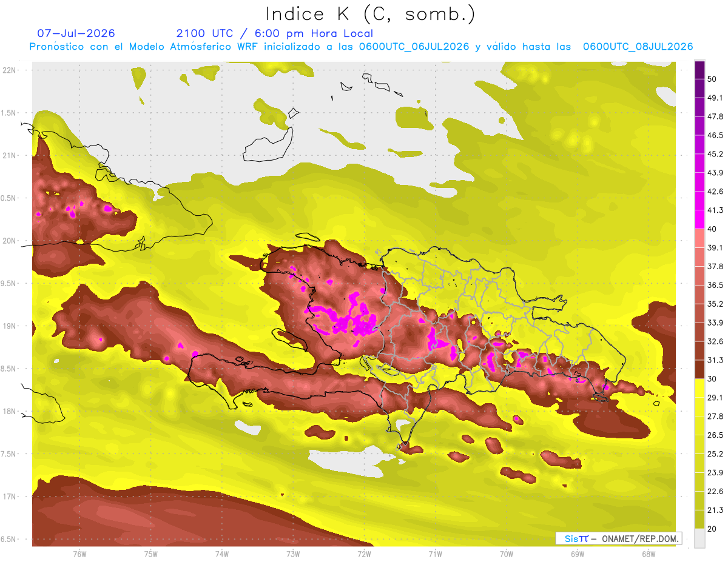Click the color scale value 41.3
Screen dimensions: 728x562
click(x=715, y=210)
